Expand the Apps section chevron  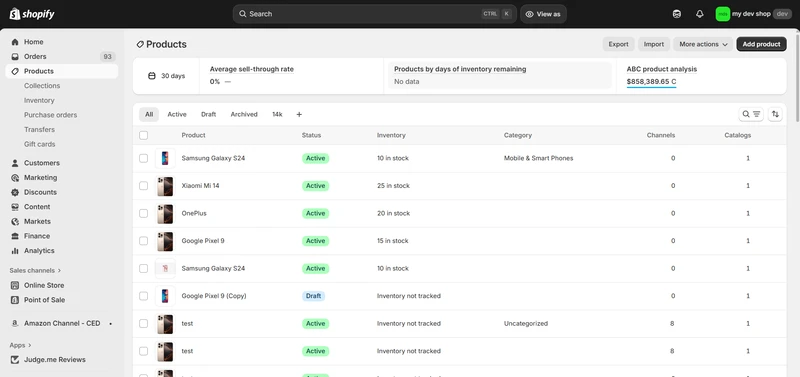(x=30, y=345)
